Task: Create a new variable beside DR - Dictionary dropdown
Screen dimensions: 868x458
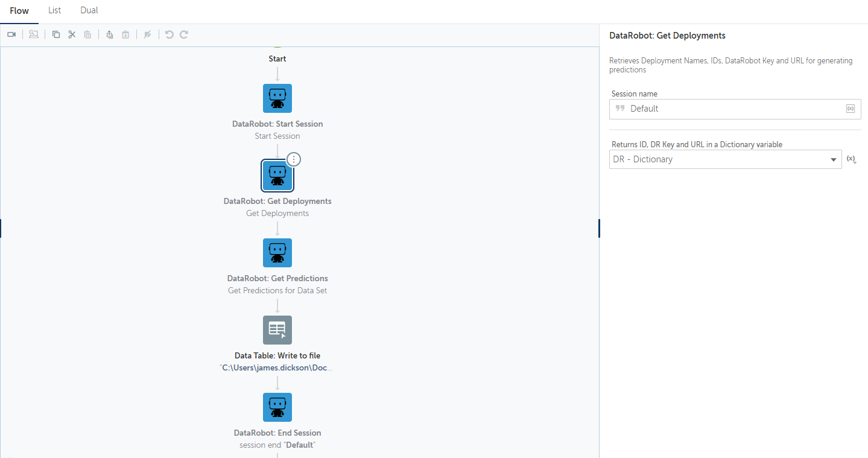Action: click(851, 159)
